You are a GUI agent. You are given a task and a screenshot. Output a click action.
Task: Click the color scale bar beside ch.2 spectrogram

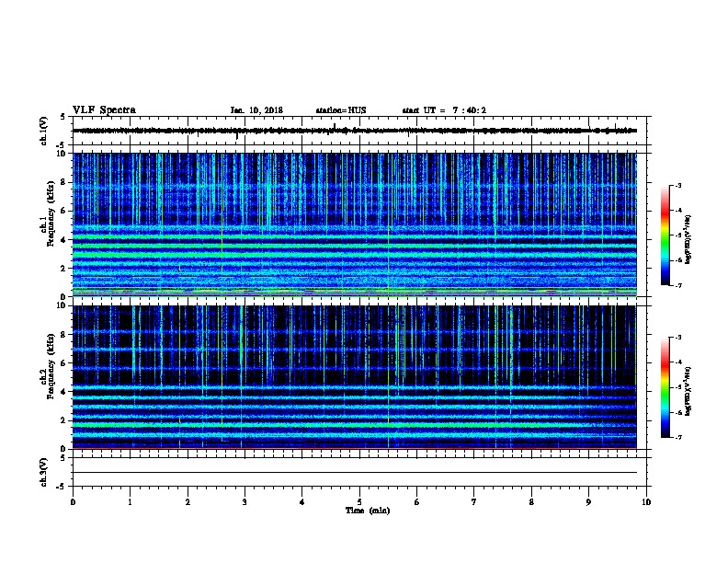click(665, 387)
